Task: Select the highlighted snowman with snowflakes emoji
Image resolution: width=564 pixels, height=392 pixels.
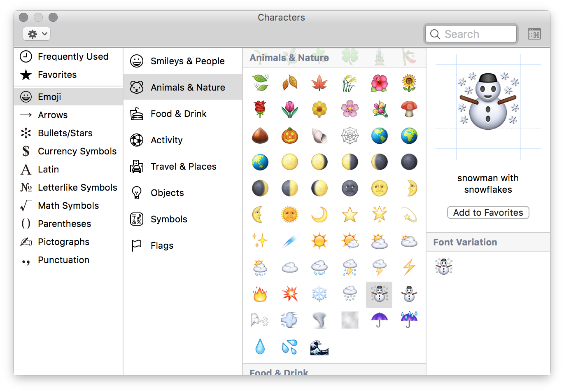Action: coord(379,294)
